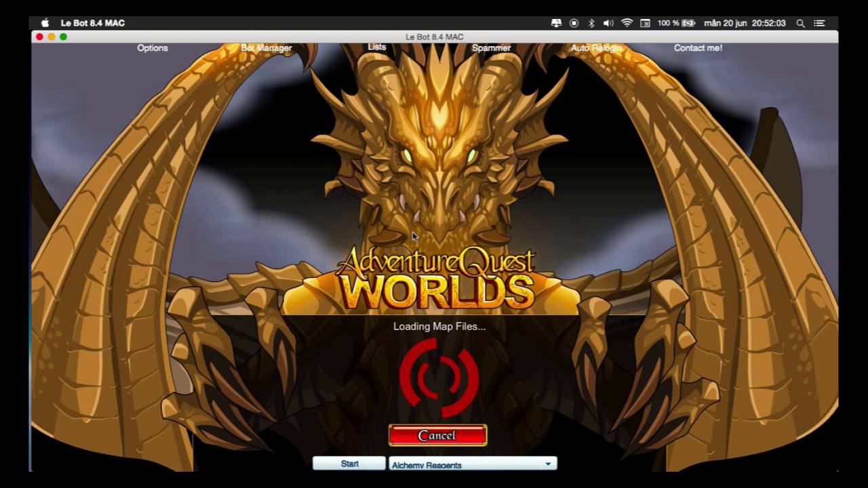
Task: Open the Wi-Fi status menu
Action: pyautogui.click(x=627, y=23)
